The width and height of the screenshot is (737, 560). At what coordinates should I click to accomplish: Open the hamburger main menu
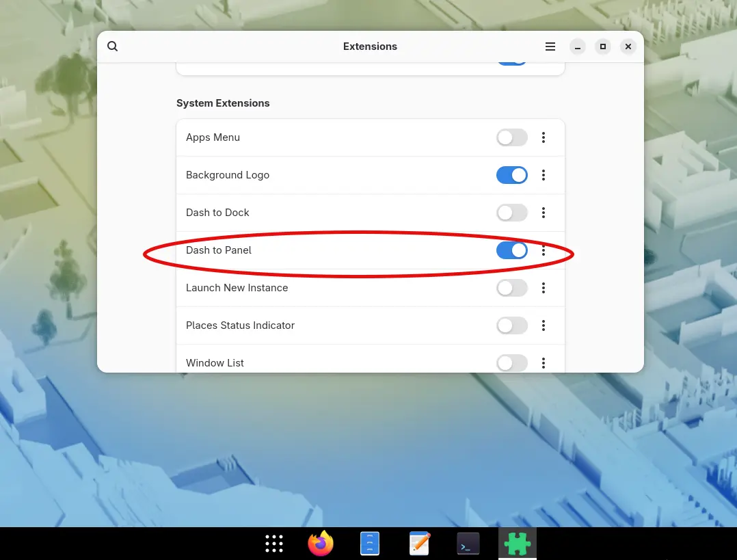click(x=550, y=46)
